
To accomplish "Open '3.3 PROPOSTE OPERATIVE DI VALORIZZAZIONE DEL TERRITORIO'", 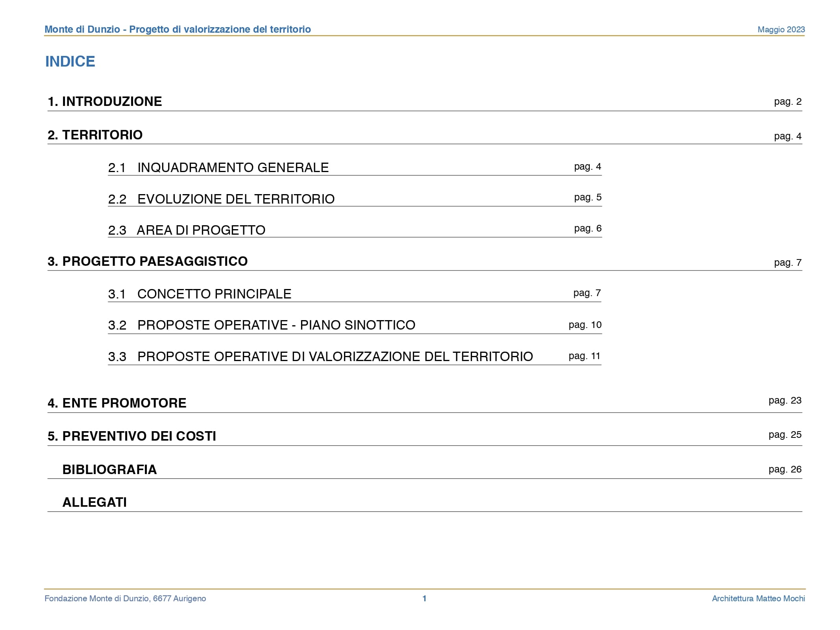I will pyautogui.click(x=320, y=356).
